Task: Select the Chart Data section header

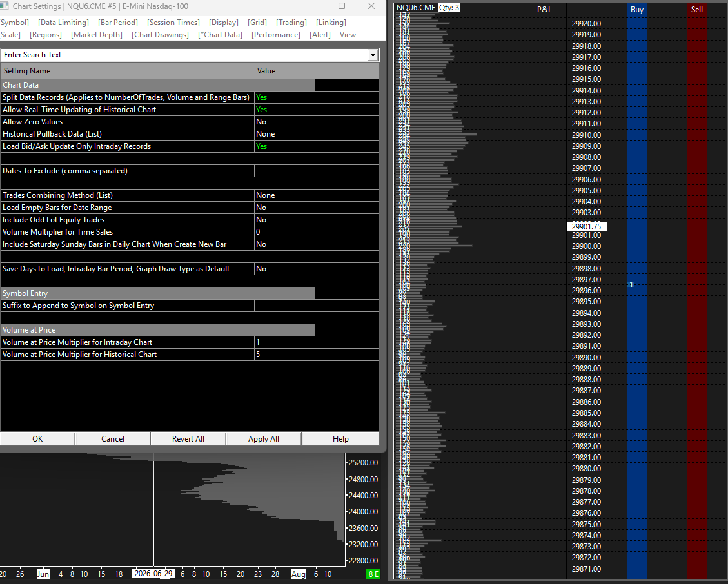Action: pyautogui.click(x=157, y=85)
